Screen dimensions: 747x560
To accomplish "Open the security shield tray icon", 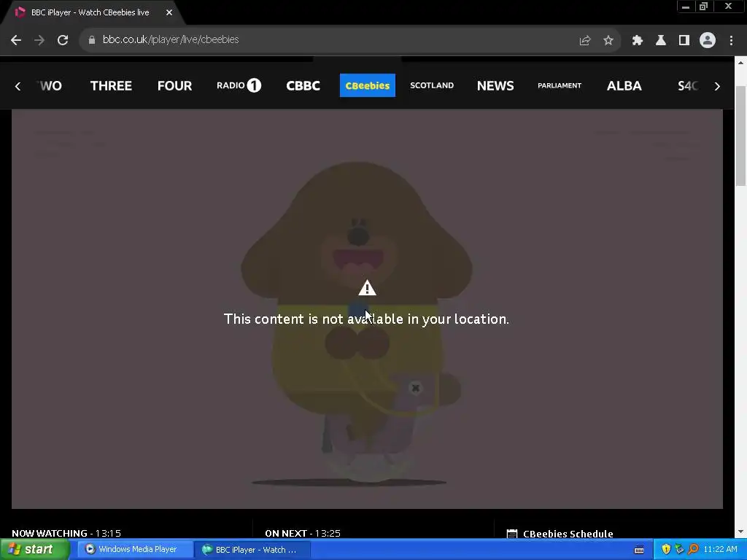I will point(666,549).
